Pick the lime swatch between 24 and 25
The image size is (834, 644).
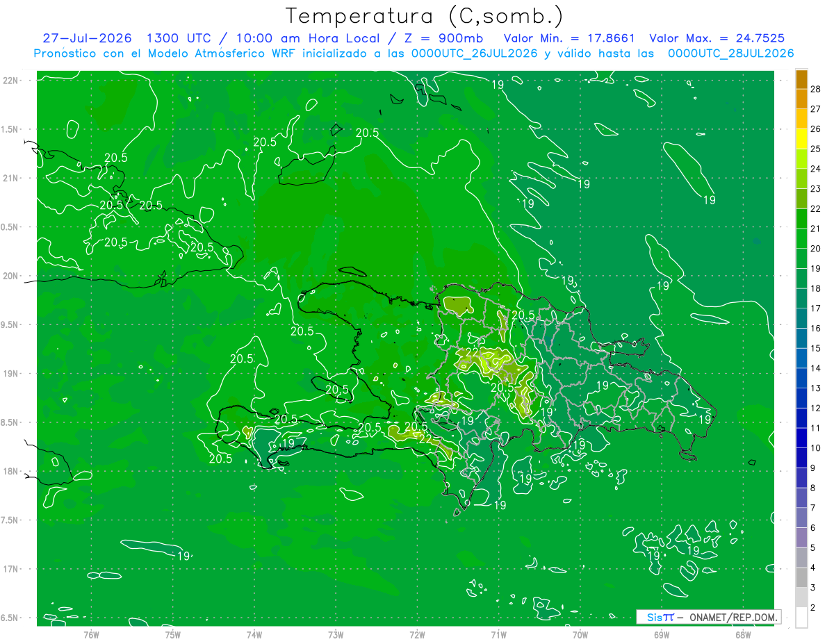coord(801,158)
